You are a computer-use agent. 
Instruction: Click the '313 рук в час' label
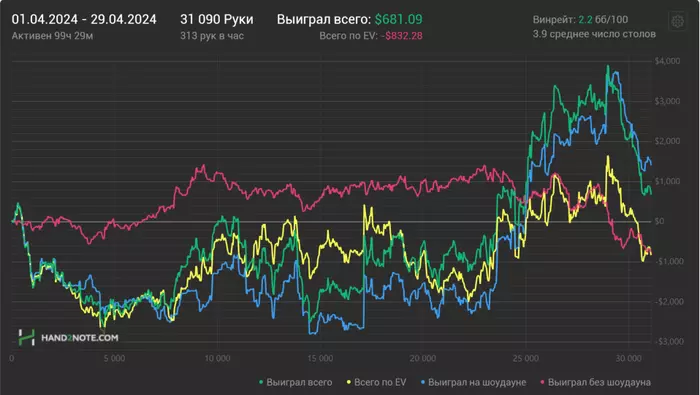[212, 36]
